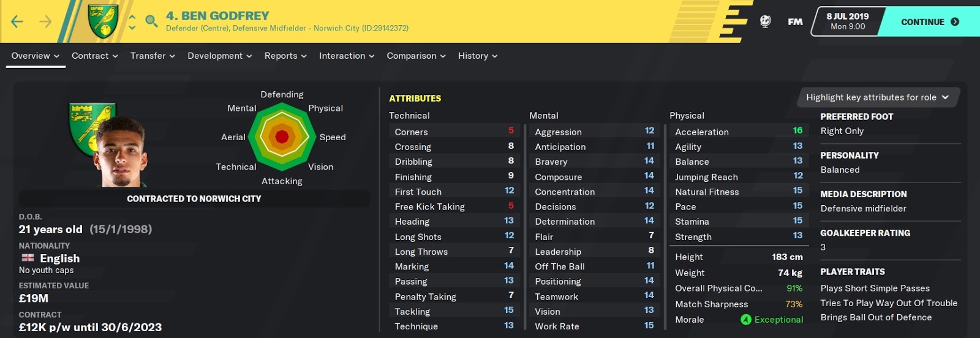The width and height of the screenshot is (980, 338).
Task: Open the magnifying glass search
Action: tap(151, 22)
